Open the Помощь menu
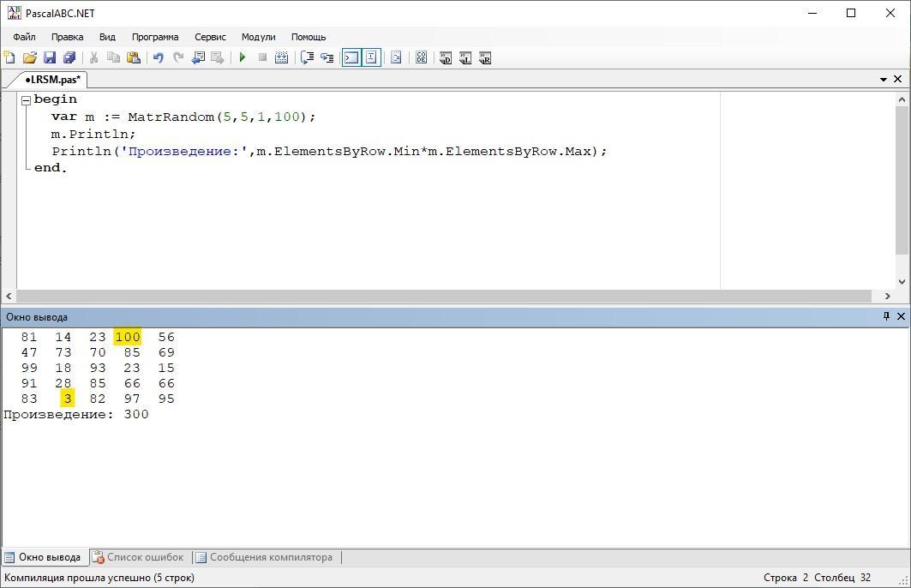 (x=309, y=37)
